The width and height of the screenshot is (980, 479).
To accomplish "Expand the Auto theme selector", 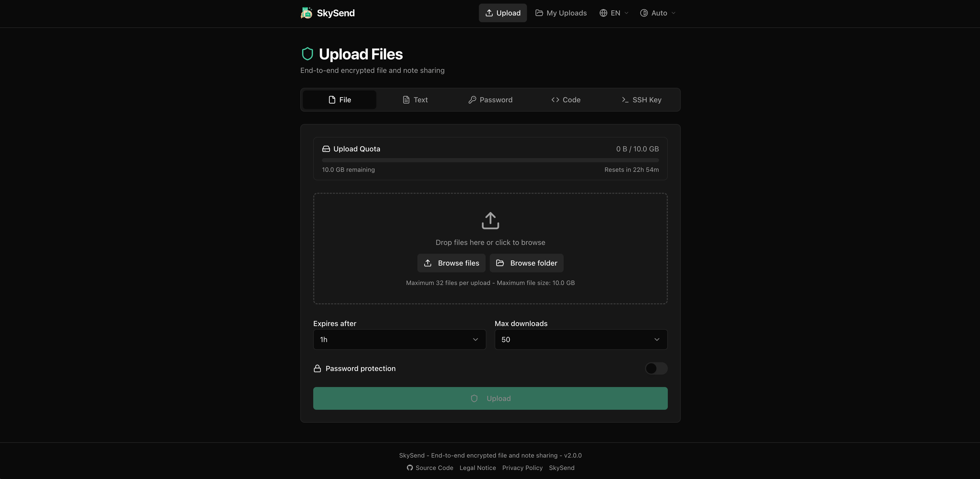I will pos(658,13).
